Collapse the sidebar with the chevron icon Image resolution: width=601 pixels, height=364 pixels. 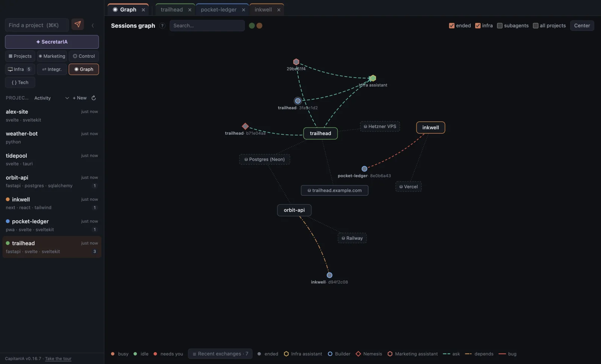[x=93, y=26]
